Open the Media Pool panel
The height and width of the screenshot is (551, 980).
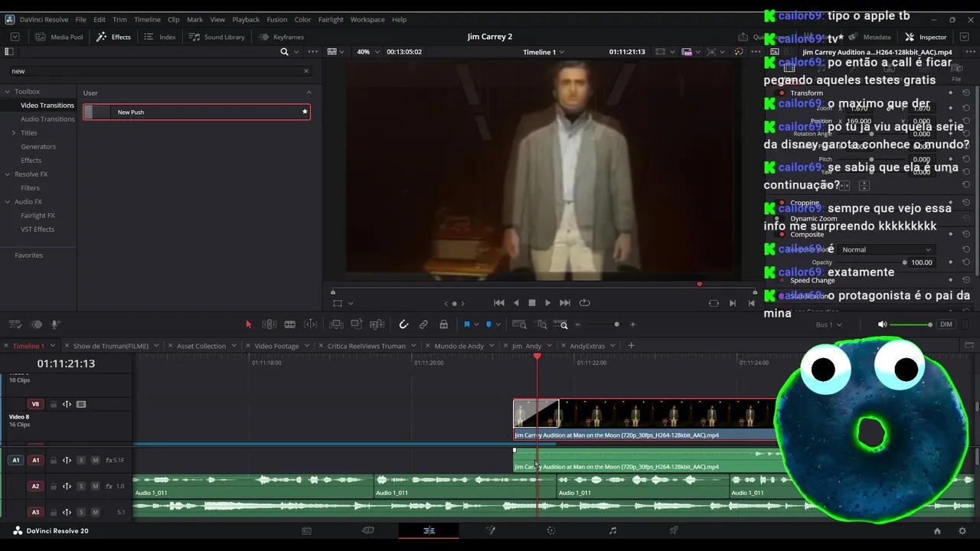coord(60,37)
